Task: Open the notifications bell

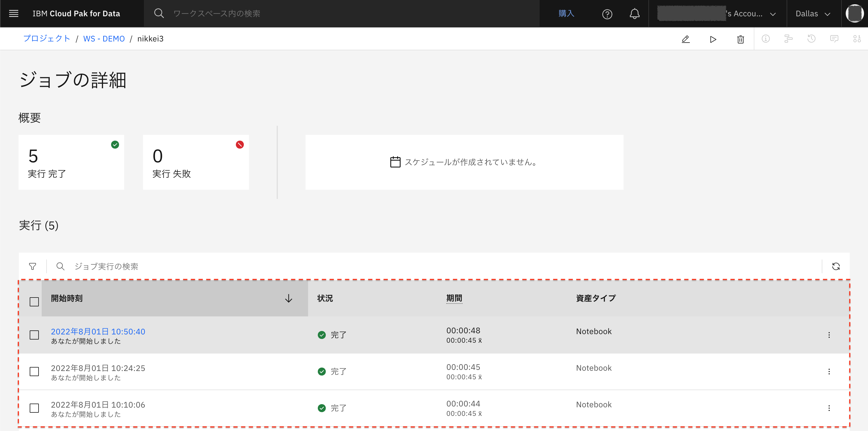Action: (x=634, y=14)
